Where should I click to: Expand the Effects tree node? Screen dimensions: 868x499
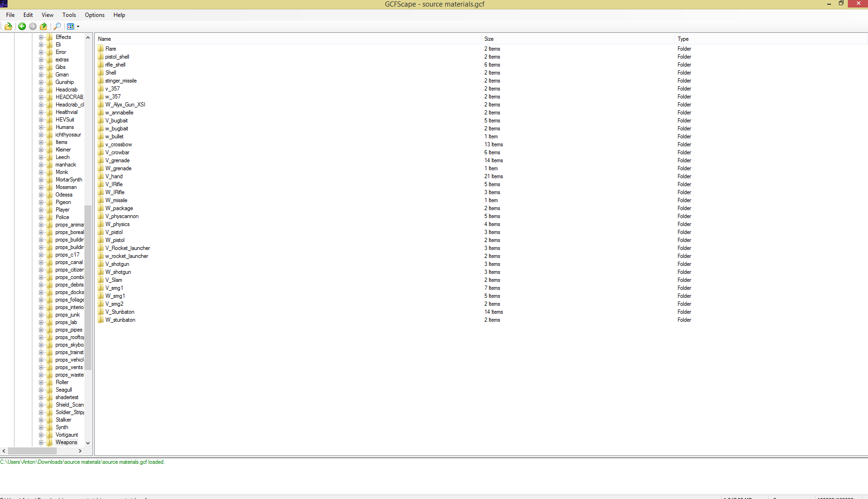tap(41, 37)
